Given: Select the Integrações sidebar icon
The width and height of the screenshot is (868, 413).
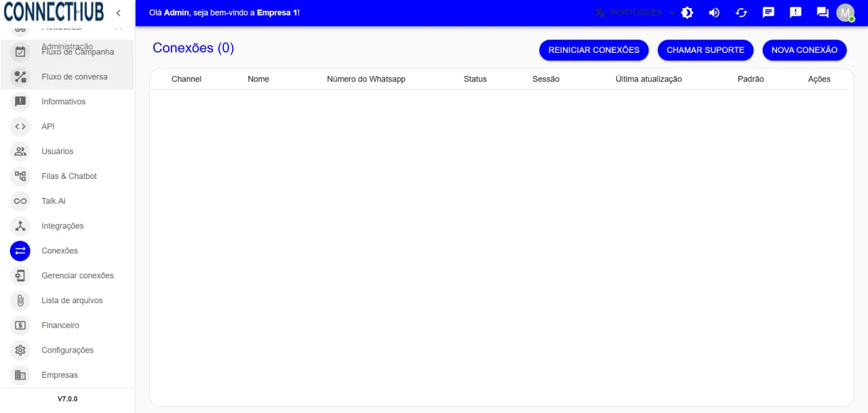Looking at the screenshot, I should 20,226.
